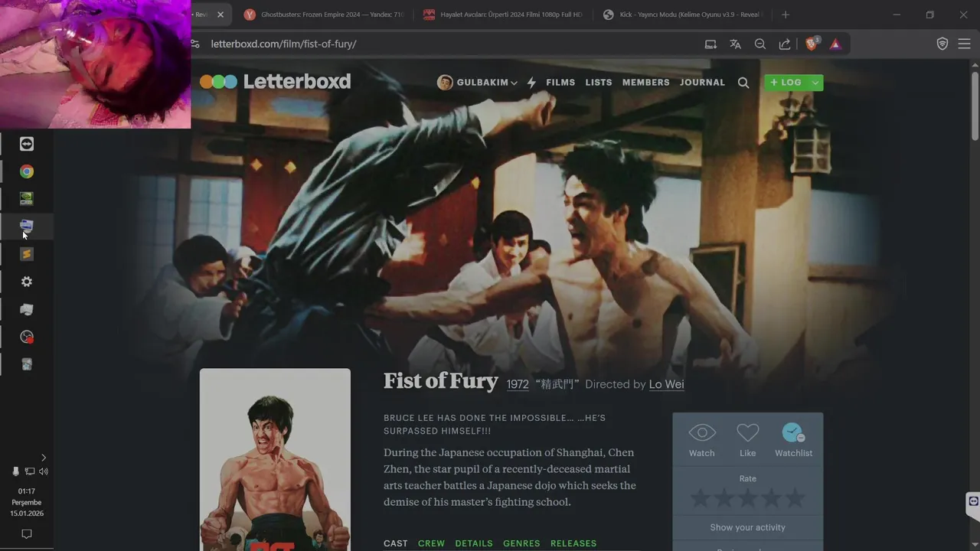
Task: Expand the GULBAKIM account dropdown arrow
Action: [514, 83]
